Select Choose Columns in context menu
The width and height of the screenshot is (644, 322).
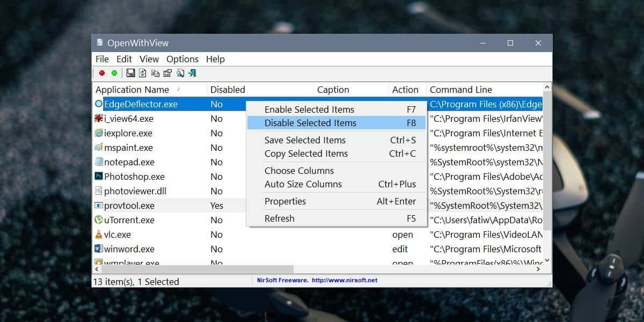pos(336,171)
